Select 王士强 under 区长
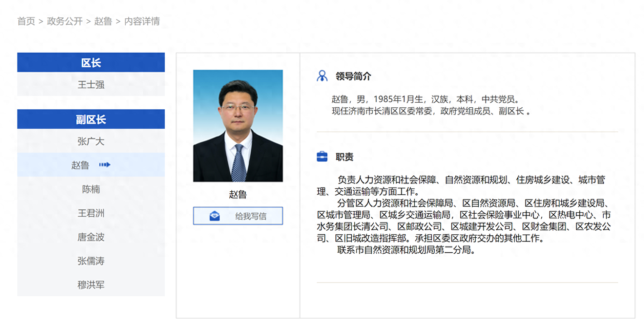The width and height of the screenshot is (644, 319). click(x=91, y=85)
